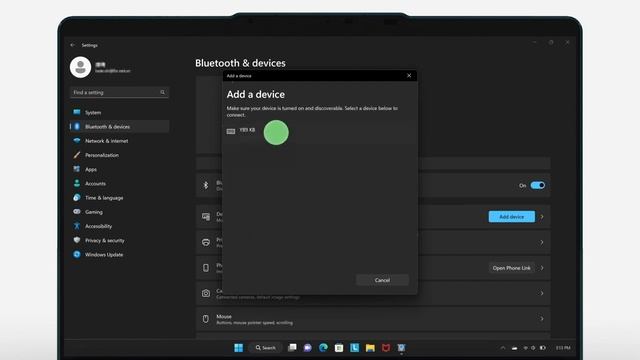
Task: Expand the Printers & scanners row chevron
Action: click(542, 242)
